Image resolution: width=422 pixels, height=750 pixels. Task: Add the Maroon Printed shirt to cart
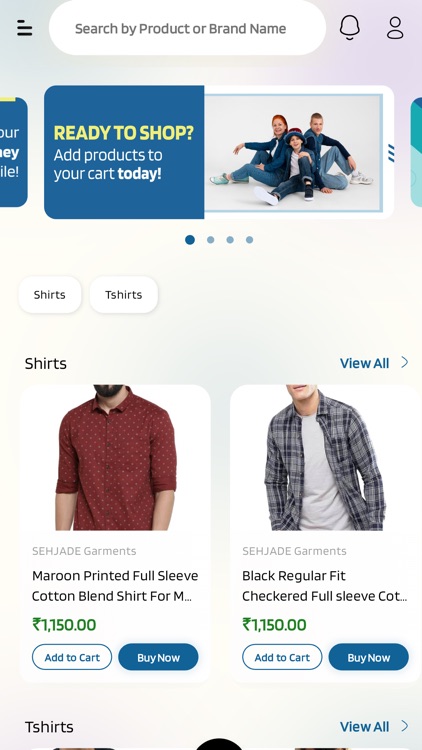pyautogui.click(x=72, y=657)
